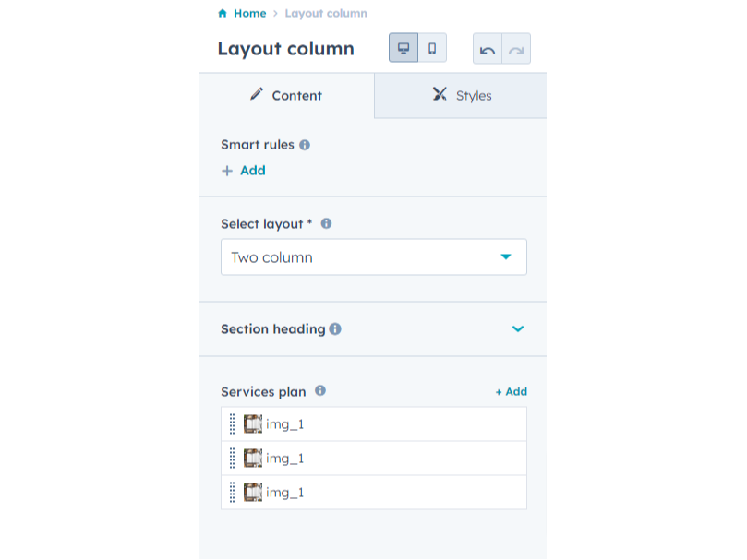The height and width of the screenshot is (560, 747).
Task: Click the drag handle of the first img_1
Action: (232, 423)
